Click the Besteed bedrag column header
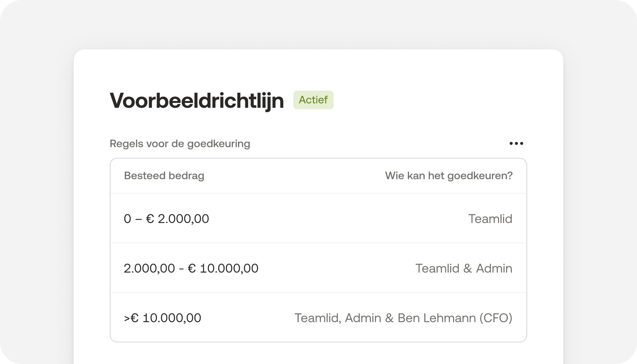This screenshot has height=364, width=637. pyautogui.click(x=164, y=175)
